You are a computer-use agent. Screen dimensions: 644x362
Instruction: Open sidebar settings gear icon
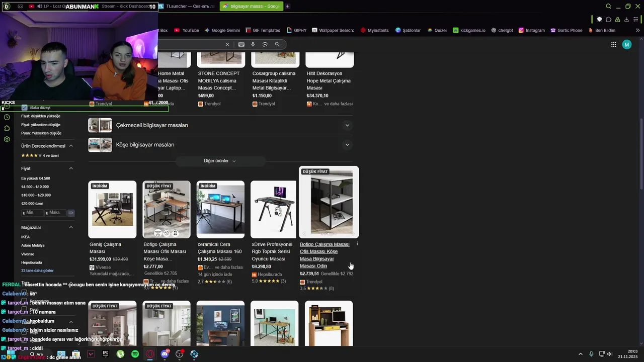pos(7,139)
